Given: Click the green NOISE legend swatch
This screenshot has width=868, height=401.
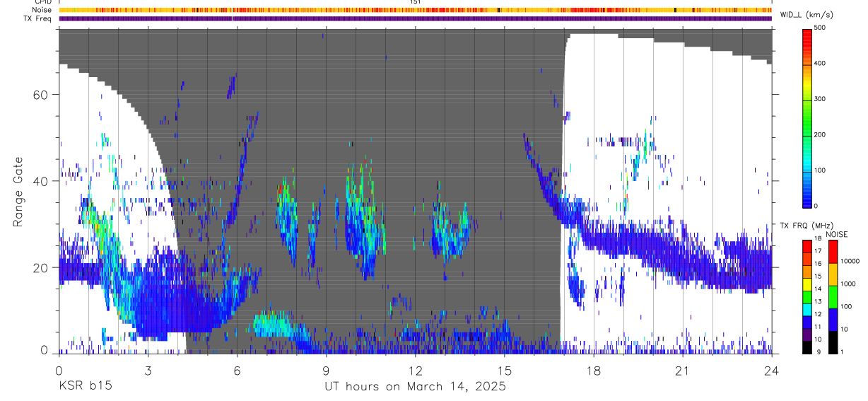Looking at the screenshot, I should pyautogui.click(x=833, y=296).
